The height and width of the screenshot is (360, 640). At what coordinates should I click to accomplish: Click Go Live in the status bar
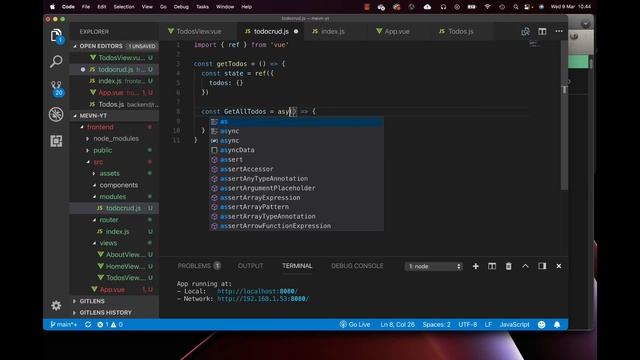point(355,324)
